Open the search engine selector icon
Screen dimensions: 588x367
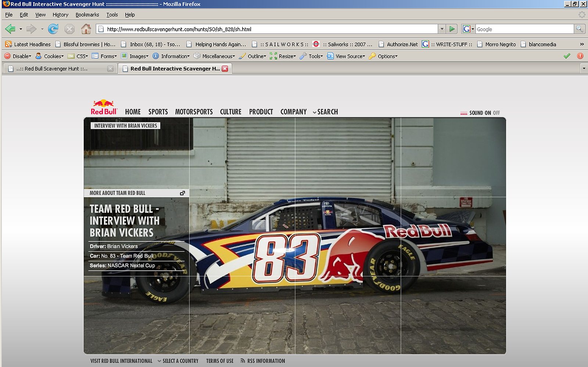(468, 29)
